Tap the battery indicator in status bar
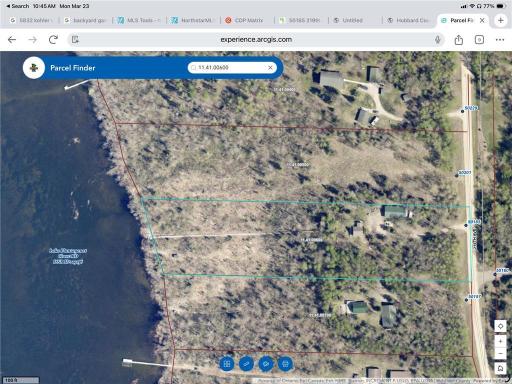512x384 pixels. pos(500,6)
